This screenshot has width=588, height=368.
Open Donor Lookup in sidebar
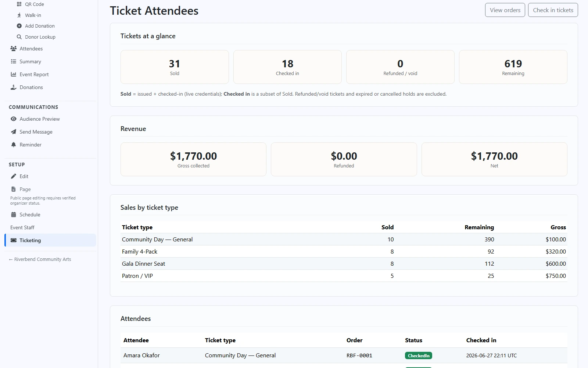(40, 37)
